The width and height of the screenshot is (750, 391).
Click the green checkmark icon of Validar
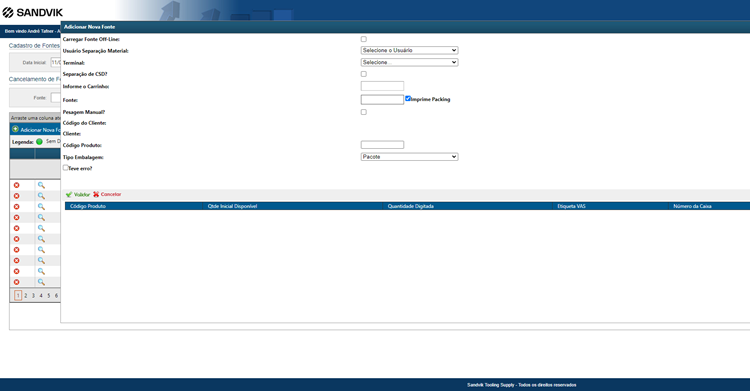(69, 194)
